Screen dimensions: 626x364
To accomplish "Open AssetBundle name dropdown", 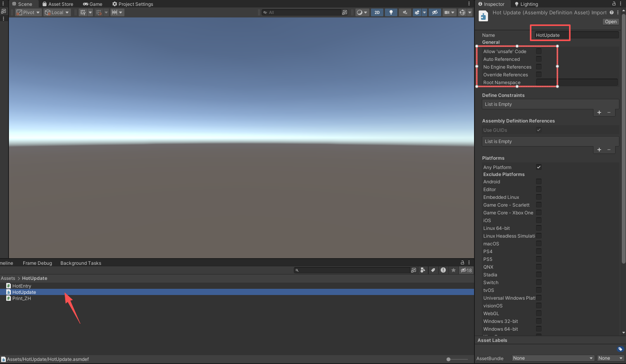I will 553,358.
